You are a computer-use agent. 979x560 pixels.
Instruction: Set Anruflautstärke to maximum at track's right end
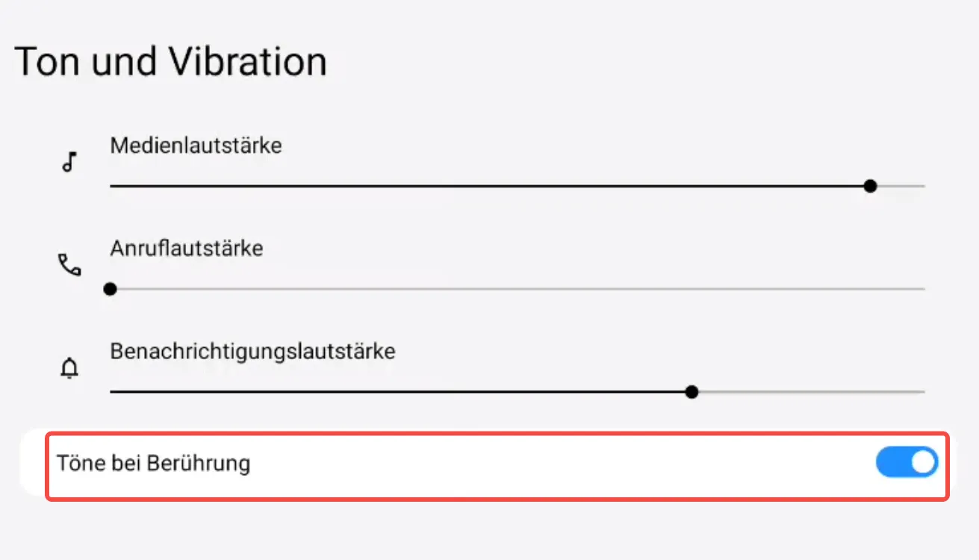pos(923,289)
